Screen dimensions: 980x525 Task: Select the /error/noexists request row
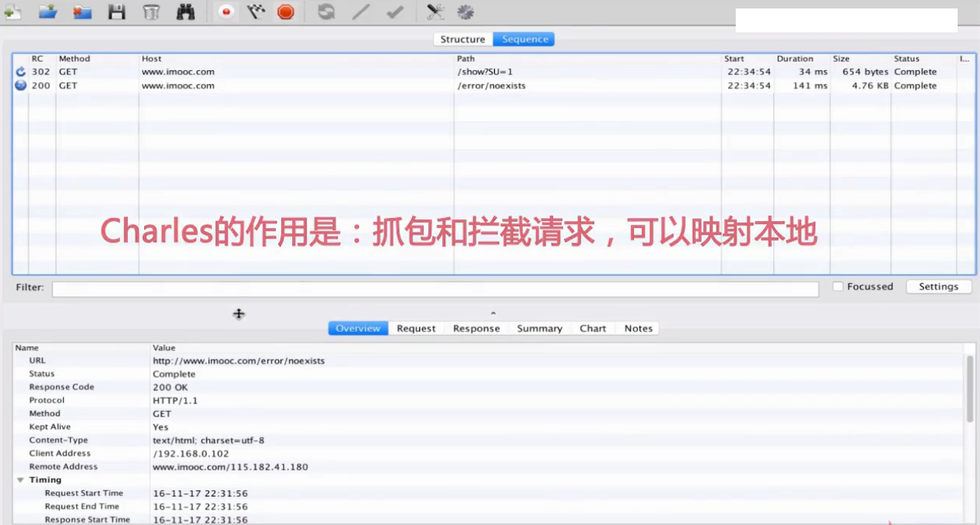tap(493, 85)
